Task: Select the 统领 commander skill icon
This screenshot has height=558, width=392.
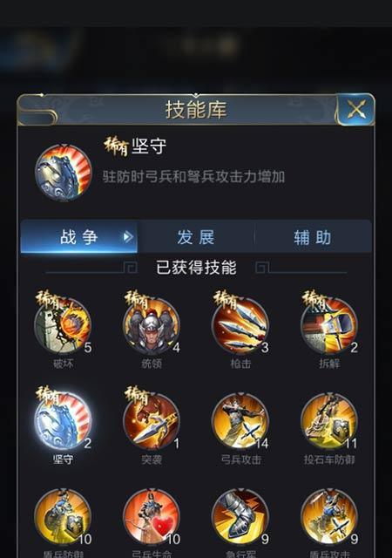Action: point(152,325)
